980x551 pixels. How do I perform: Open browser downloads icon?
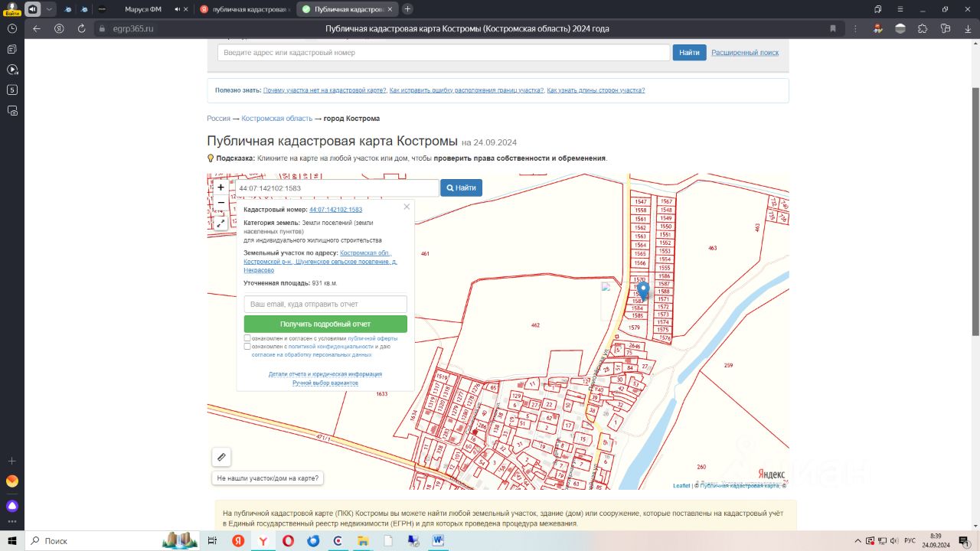coord(968,28)
